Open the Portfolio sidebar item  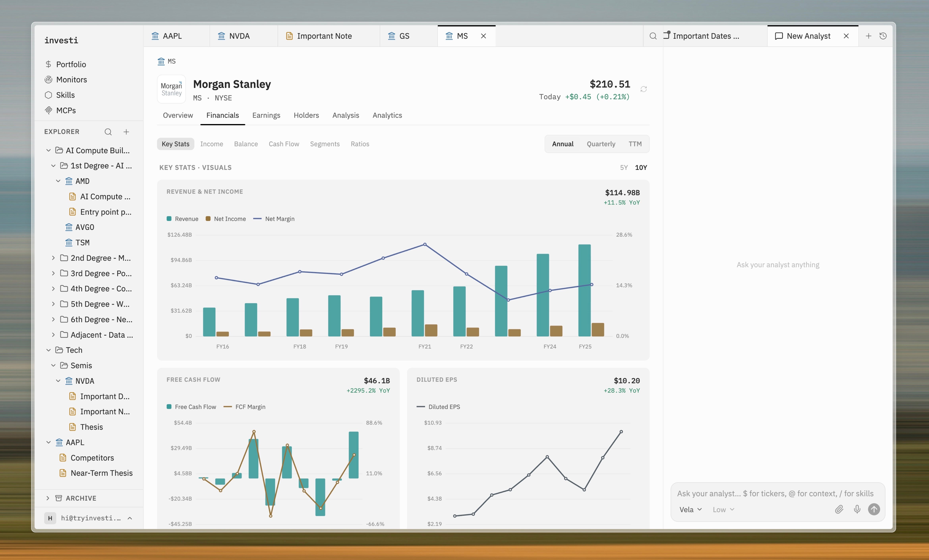coord(65,64)
